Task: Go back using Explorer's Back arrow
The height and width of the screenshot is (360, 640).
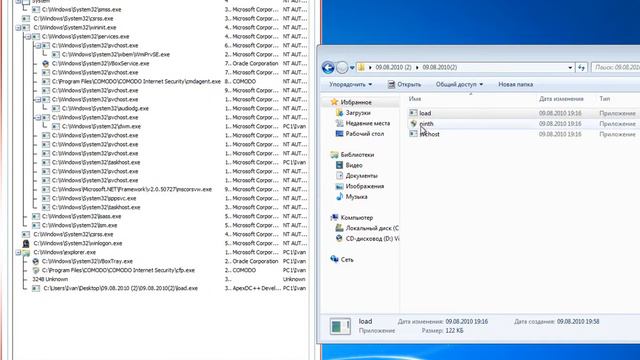Action: (x=328, y=67)
